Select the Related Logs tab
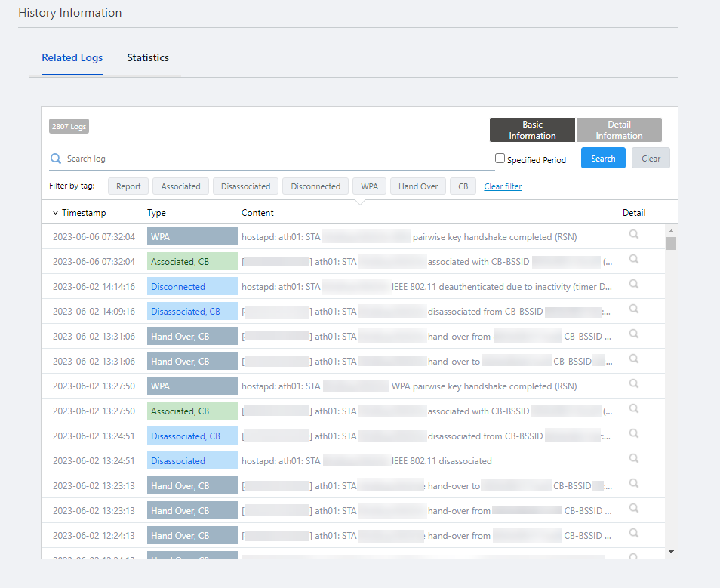 point(72,58)
